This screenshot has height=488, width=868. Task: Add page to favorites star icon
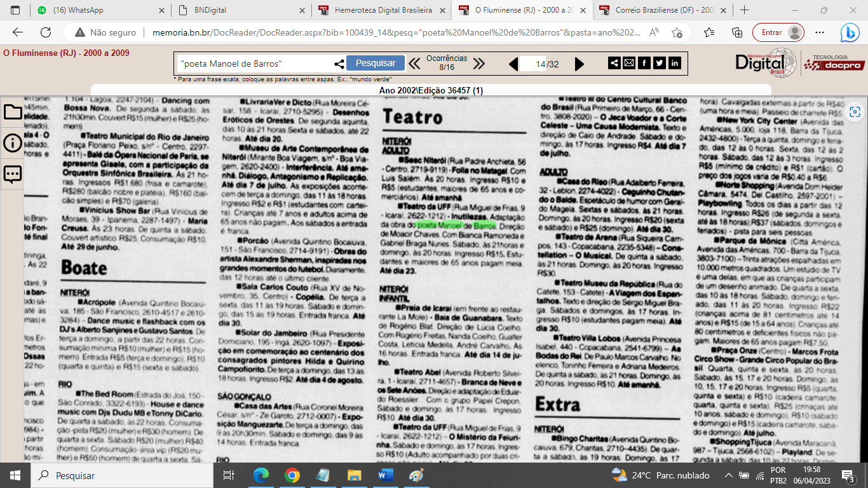coord(677,32)
